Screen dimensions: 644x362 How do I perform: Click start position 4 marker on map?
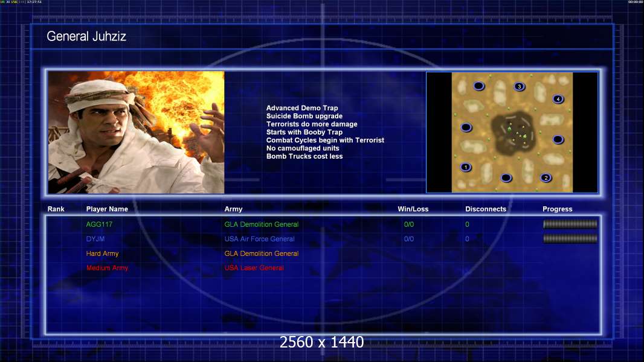click(558, 99)
